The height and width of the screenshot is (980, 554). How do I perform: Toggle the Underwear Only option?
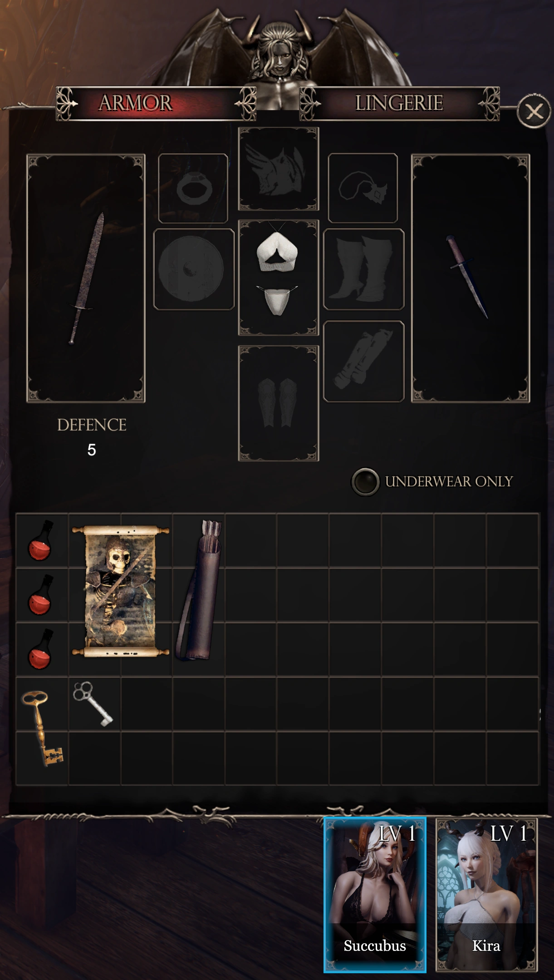(x=365, y=481)
